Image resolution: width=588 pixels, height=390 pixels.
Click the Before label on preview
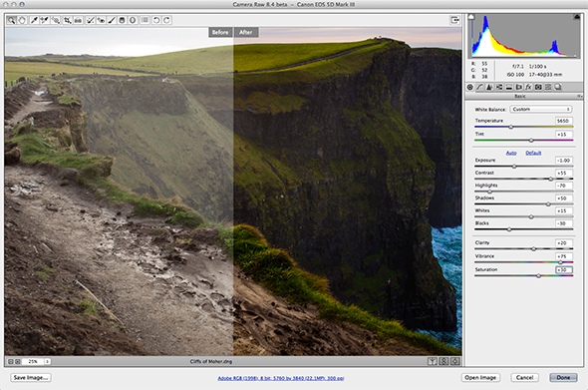click(220, 32)
